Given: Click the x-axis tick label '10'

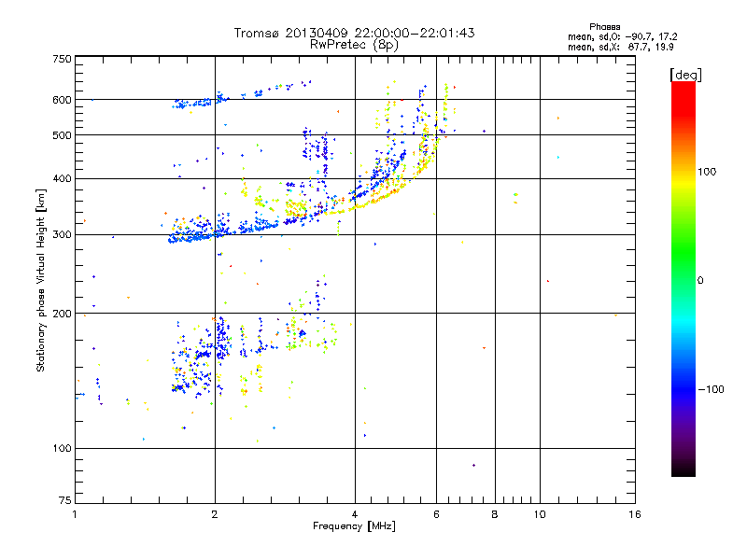Looking at the screenshot, I should [x=540, y=514].
